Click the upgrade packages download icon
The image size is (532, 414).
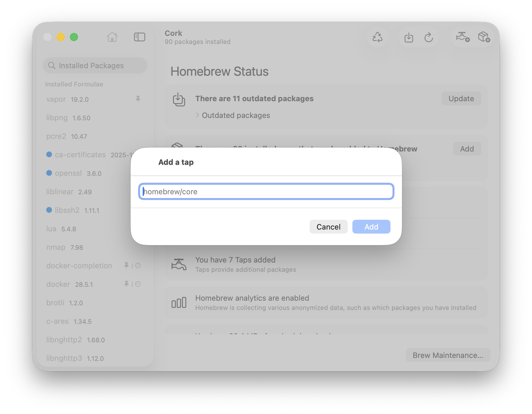[409, 38]
